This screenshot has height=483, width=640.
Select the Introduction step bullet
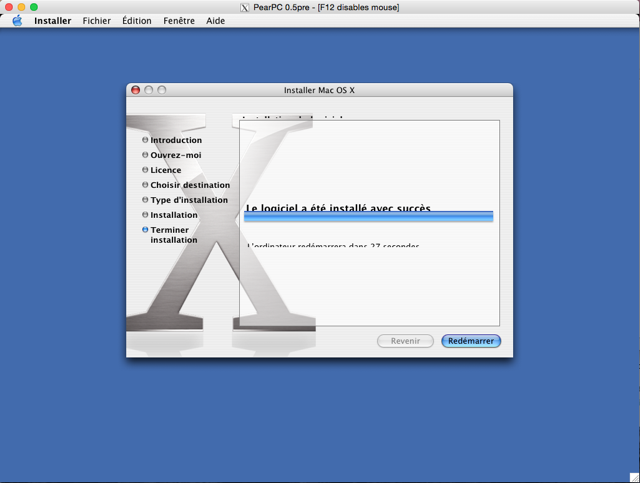coord(145,140)
